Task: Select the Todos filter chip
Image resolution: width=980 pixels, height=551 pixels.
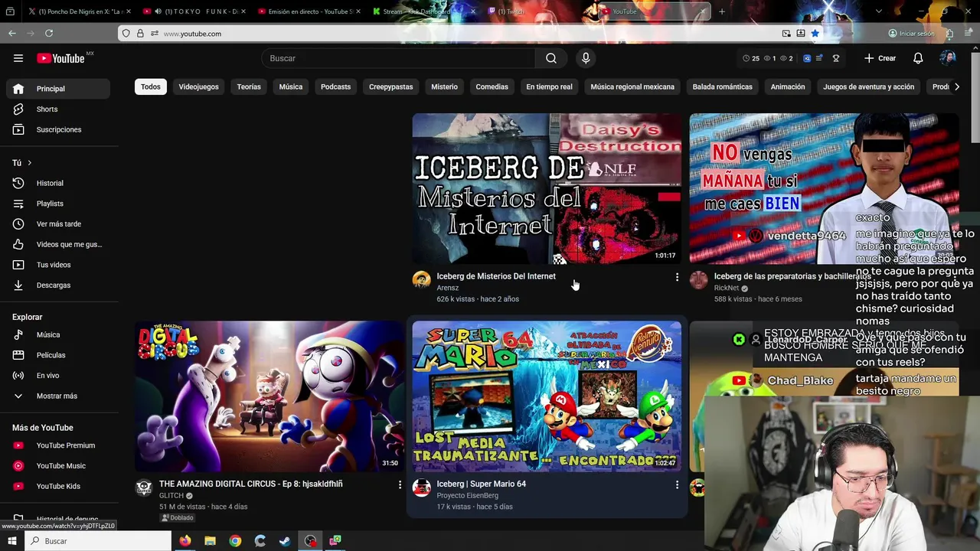Action: [x=151, y=87]
